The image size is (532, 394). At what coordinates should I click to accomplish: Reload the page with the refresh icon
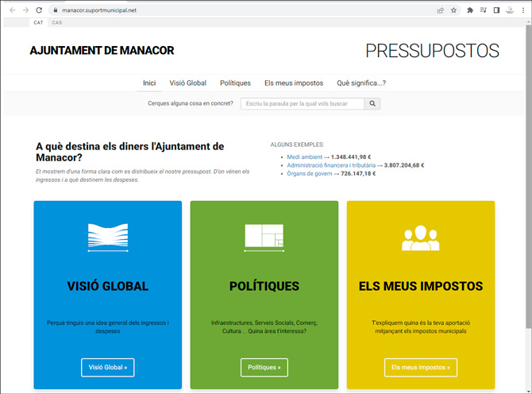tap(40, 10)
